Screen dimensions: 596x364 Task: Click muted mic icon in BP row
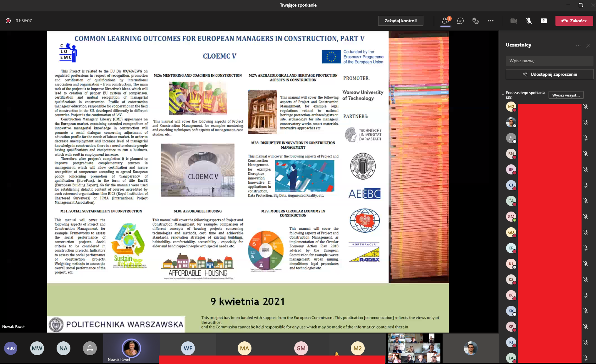point(586,169)
